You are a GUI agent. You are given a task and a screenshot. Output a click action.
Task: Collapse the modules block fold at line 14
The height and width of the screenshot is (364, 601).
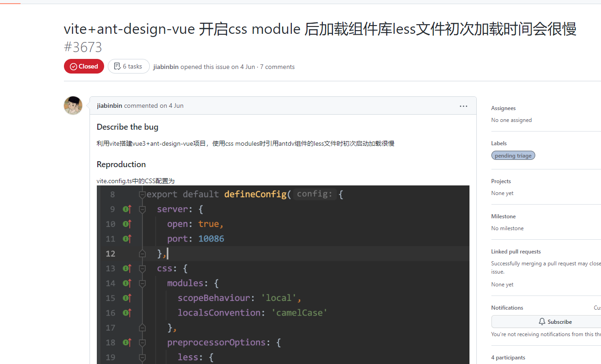coord(142,283)
